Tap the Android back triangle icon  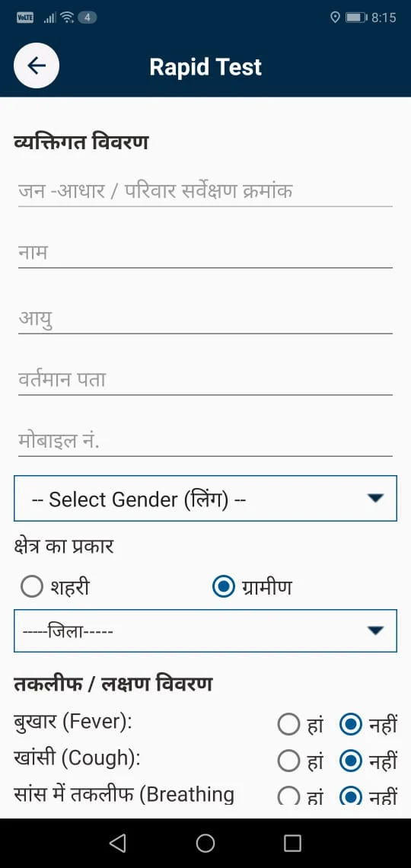coord(117,843)
